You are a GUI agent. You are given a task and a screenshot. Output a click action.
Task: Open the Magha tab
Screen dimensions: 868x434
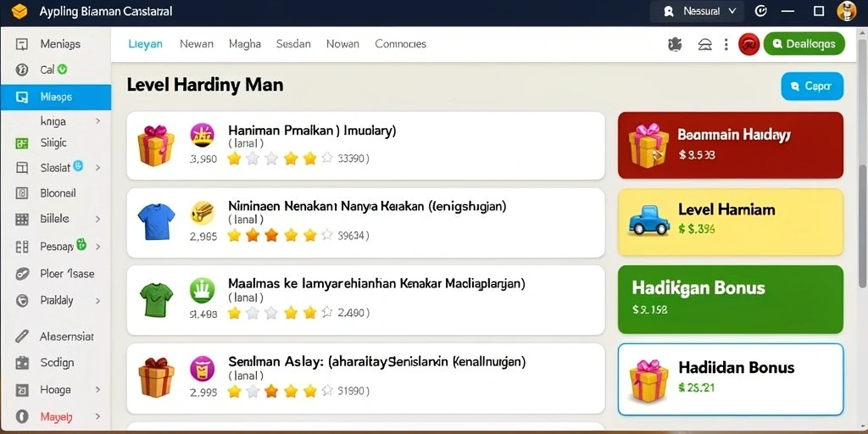[245, 44]
